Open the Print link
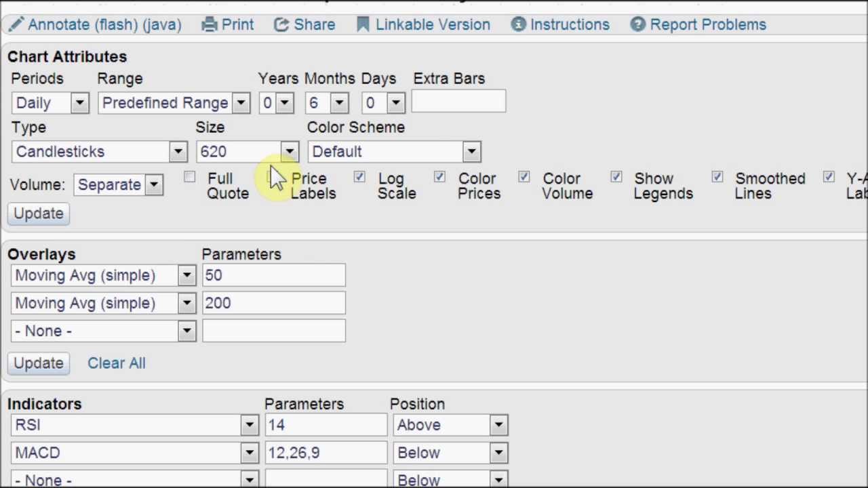Screen dimensions: 868x488 point(238,24)
